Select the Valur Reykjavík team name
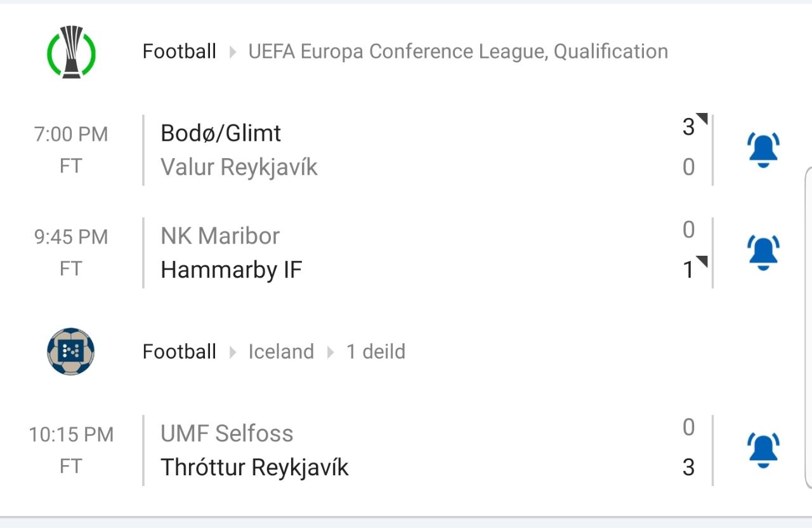 [x=239, y=168]
